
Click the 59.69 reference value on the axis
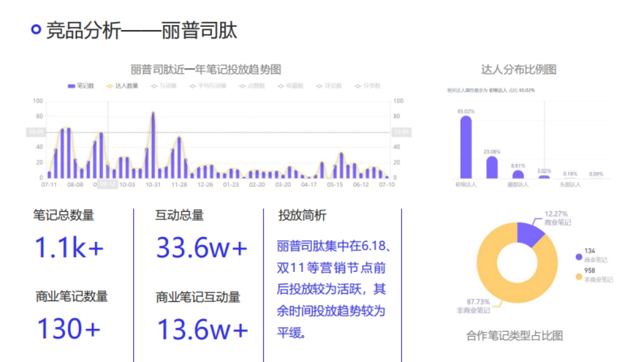pyautogui.click(x=35, y=131)
